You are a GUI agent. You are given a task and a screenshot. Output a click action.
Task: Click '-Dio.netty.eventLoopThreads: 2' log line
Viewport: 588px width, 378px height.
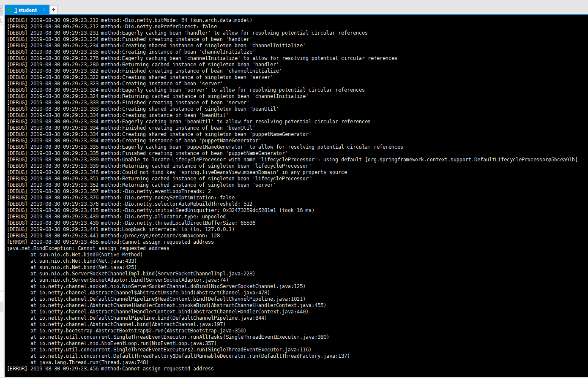pyautogui.click(x=109, y=191)
